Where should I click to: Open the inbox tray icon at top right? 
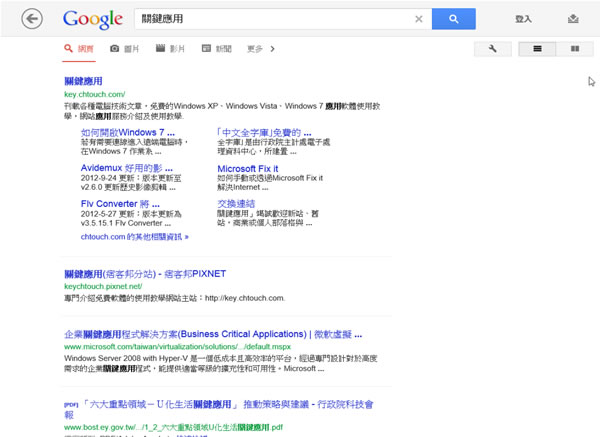pos(573,19)
